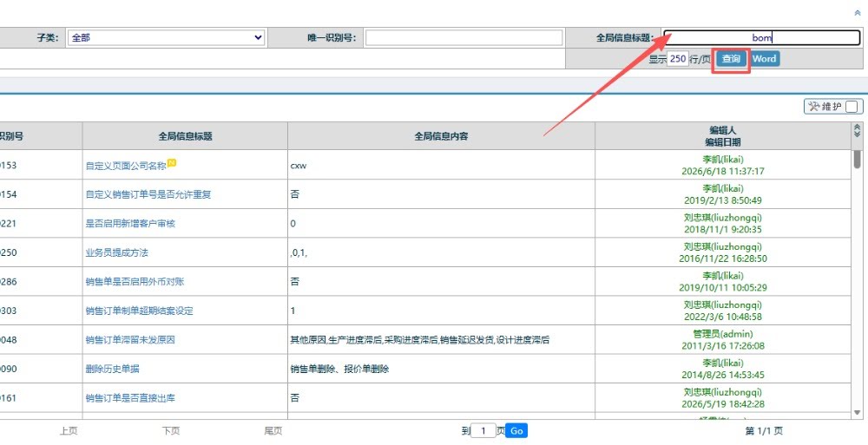
Task: Click the 第 1/1 页 page indicator
Action: (764, 430)
